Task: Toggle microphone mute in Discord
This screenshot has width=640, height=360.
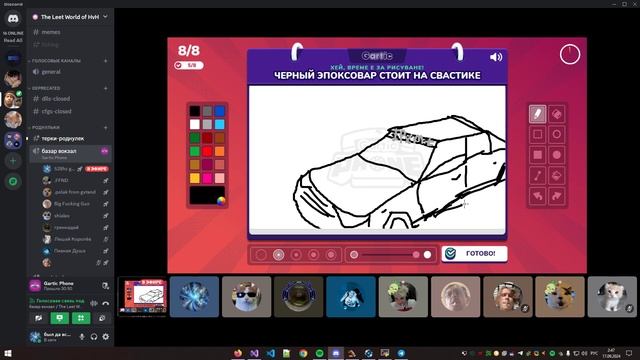Action: (82, 337)
